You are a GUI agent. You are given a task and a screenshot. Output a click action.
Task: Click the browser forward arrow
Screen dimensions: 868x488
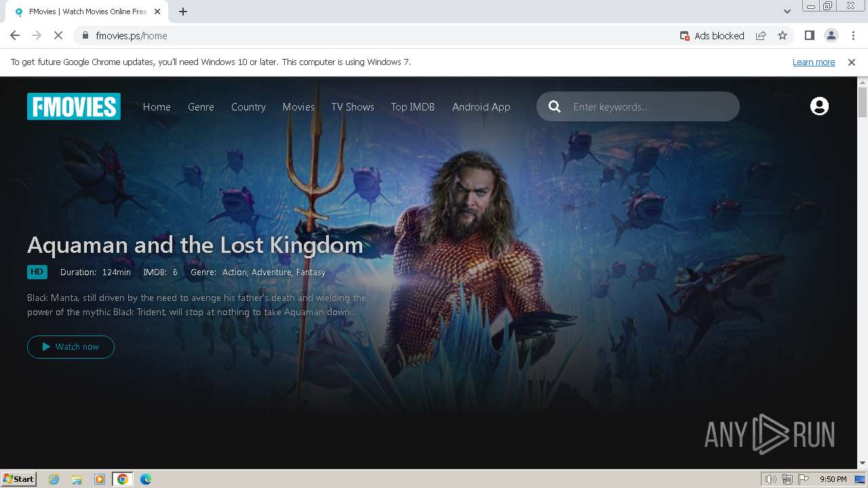[x=37, y=35]
